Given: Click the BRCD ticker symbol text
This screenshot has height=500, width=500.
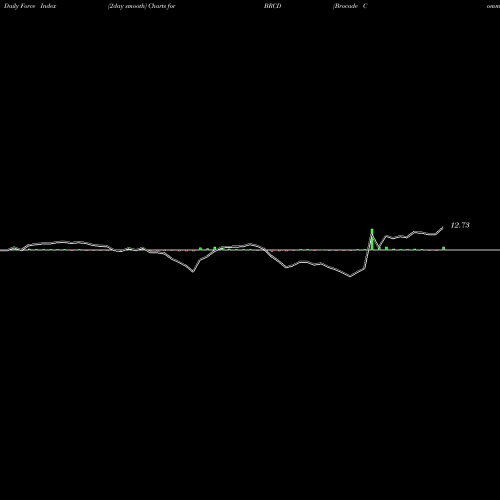Looking at the screenshot, I should [273, 6].
